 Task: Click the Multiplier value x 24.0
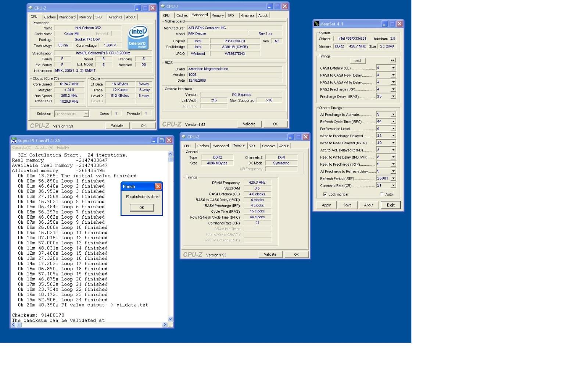[69, 90]
